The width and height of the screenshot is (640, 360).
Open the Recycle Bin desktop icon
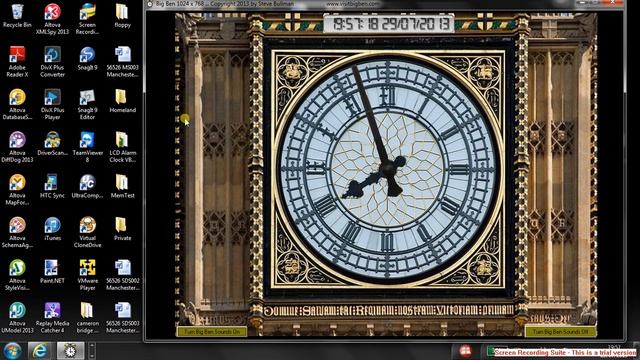(x=17, y=16)
